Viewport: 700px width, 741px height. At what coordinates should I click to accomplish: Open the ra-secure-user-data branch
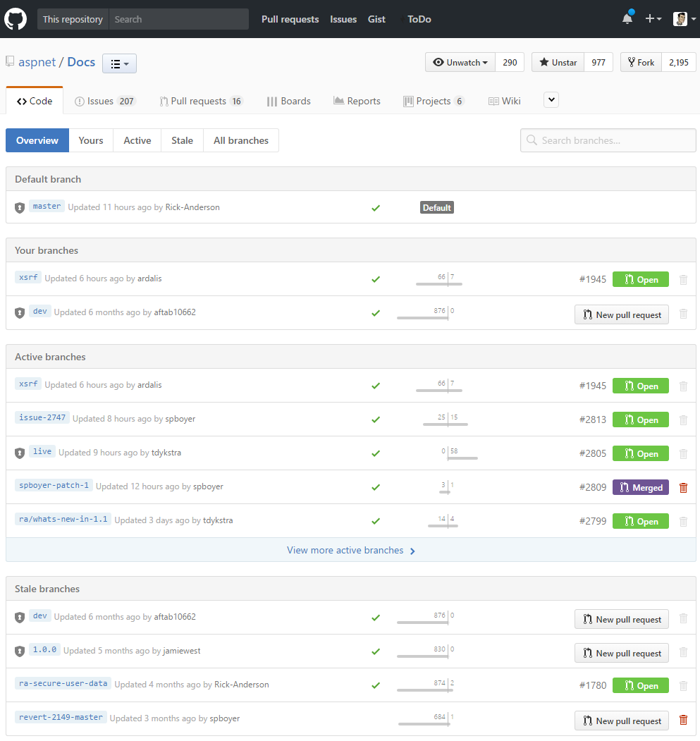pos(63,683)
